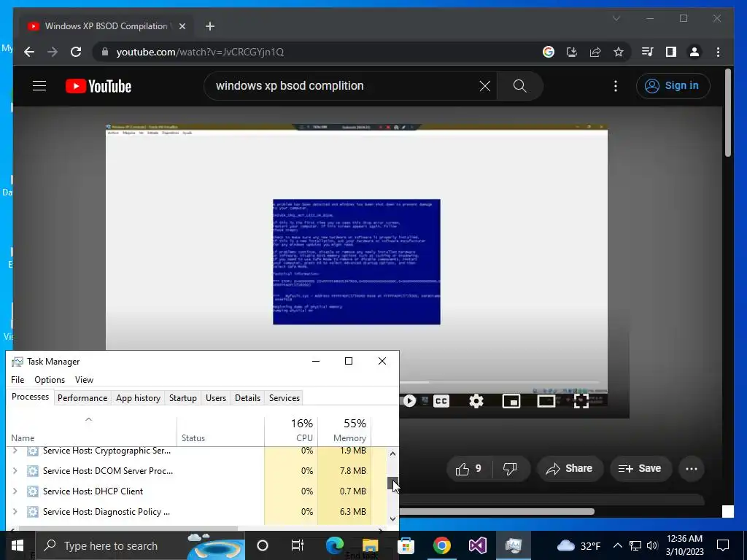Open YouTube hamburger guide menu

coord(39,86)
